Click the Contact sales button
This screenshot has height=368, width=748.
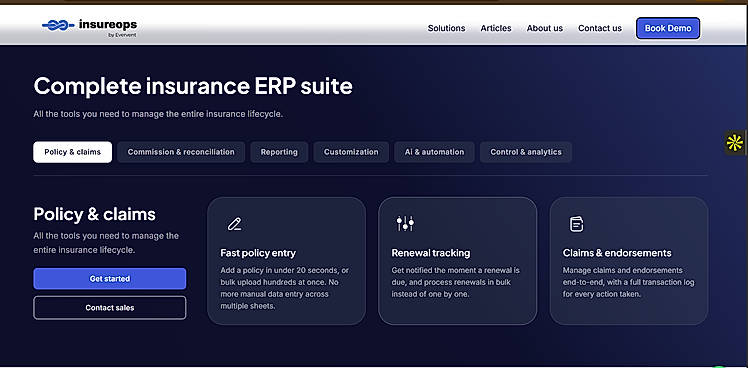pyautogui.click(x=110, y=308)
